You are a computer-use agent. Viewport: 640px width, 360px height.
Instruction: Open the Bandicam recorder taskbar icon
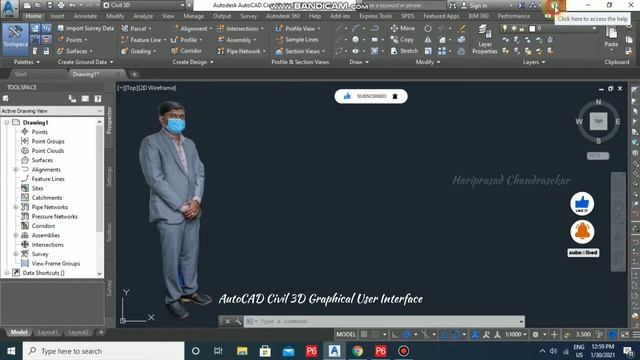click(403, 351)
